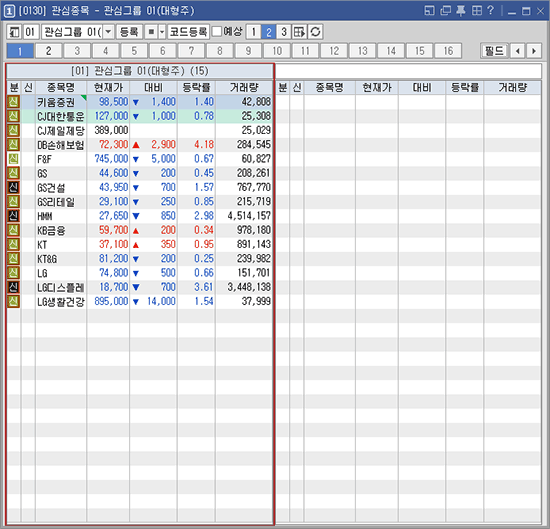This screenshot has height=529, width=550.
Task: Click the cascade windows icon in title bar
Action: tap(445, 11)
